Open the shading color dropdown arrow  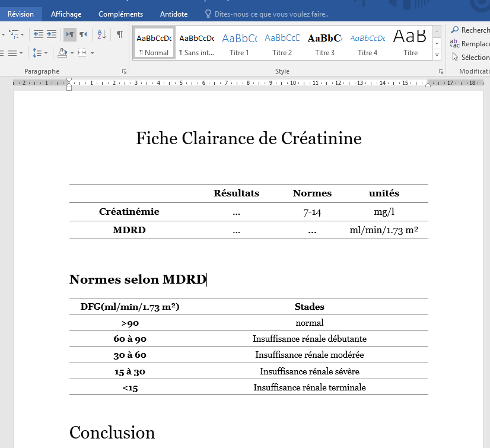click(x=72, y=53)
